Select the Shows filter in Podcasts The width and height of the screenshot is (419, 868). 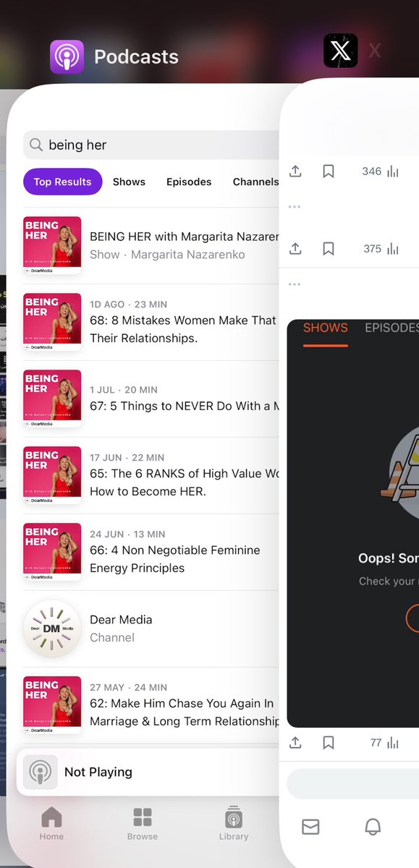point(129,182)
